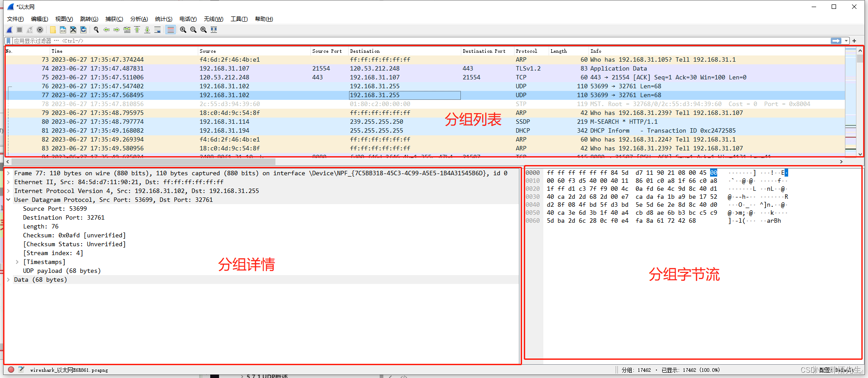
Task: Click the display filter input field
Action: coord(421,41)
